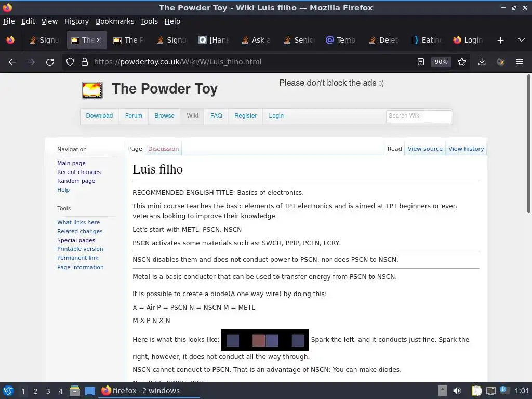The width and height of the screenshot is (532, 399).
Task: Open the site Login nav link
Action: pos(276,116)
